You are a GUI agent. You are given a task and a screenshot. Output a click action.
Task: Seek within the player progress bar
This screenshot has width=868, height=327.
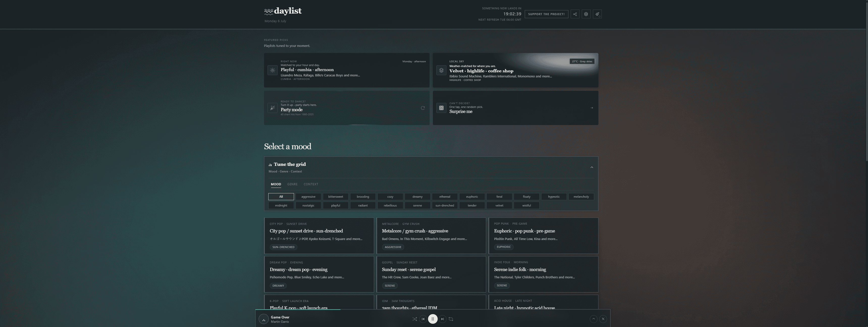coord(433,310)
